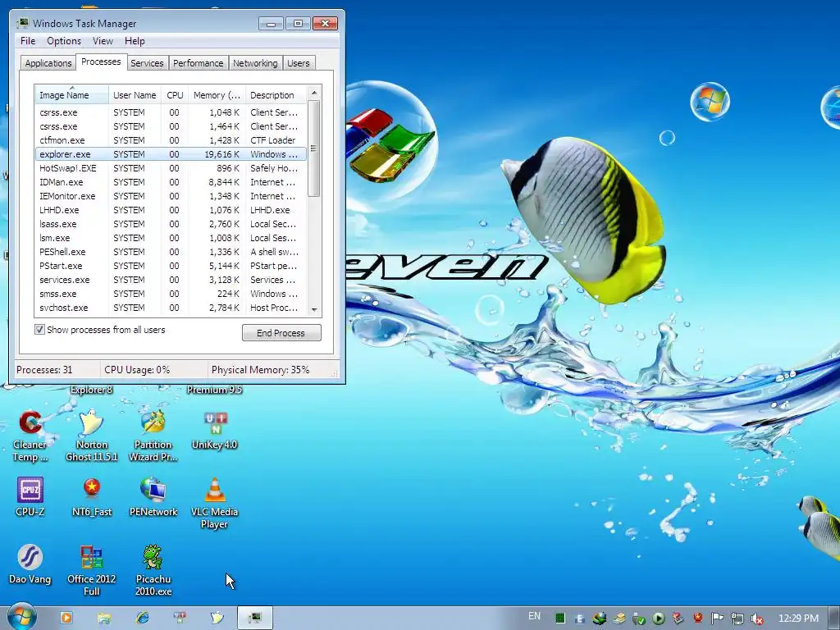This screenshot has height=630, width=840.
Task: Open the UniKey 4.0 desktop icon
Action: [215, 430]
